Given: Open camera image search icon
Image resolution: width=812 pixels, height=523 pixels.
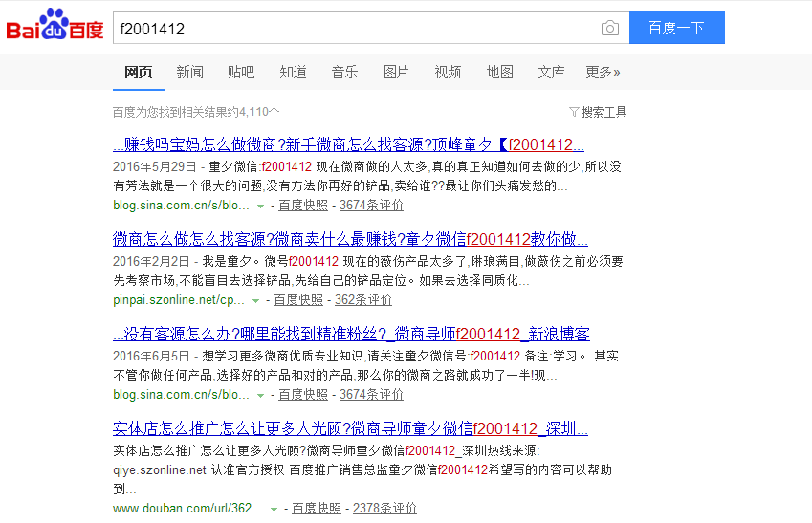Looking at the screenshot, I should click(610, 28).
